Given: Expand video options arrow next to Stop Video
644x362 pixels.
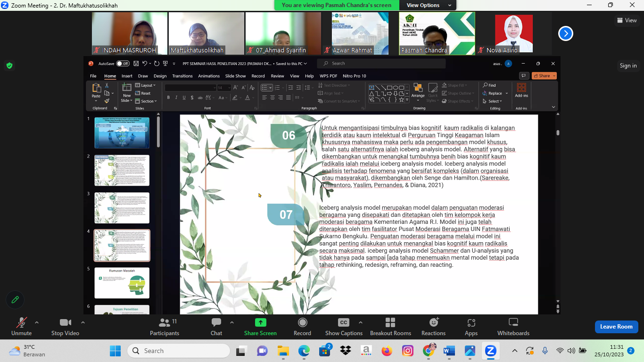Looking at the screenshot, I should (83, 323).
